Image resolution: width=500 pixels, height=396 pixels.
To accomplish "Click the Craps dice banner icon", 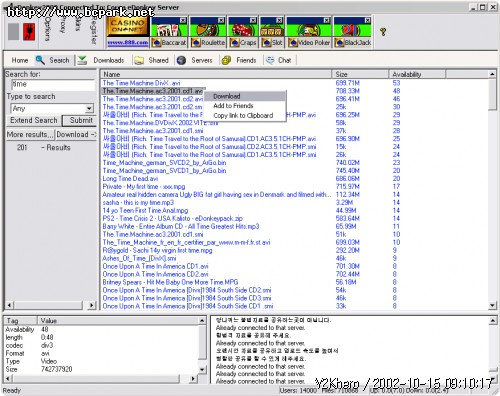I will click(243, 30).
